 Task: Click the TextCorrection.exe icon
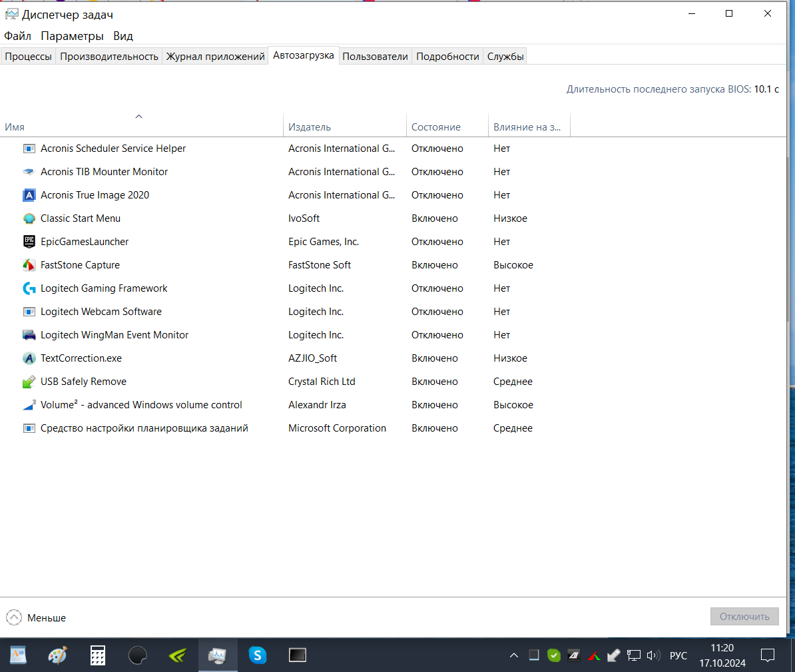pos(29,358)
